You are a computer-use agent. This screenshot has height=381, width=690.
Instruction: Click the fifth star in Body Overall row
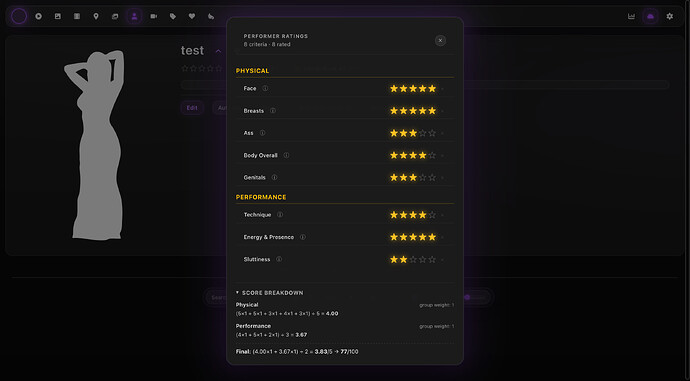coord(432,155)
